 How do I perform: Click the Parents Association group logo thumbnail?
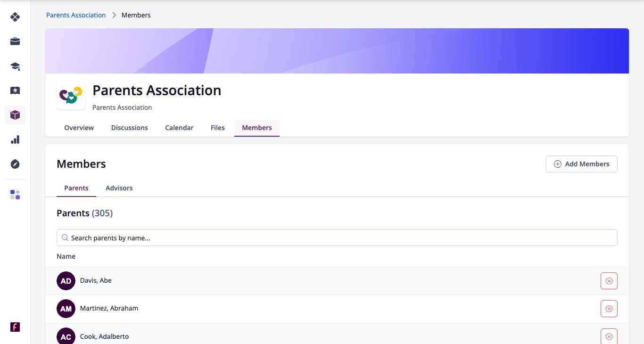tap(71, 95)
